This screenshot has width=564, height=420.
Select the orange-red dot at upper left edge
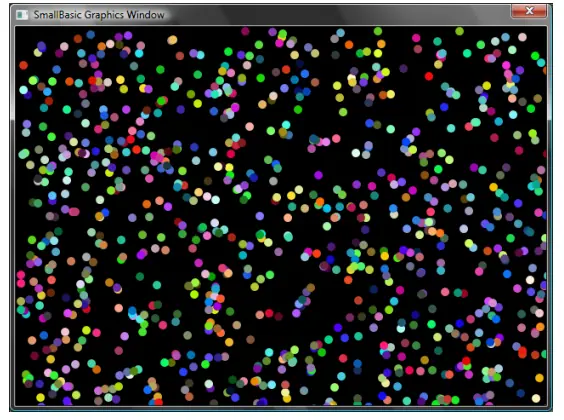pos(23,65)
